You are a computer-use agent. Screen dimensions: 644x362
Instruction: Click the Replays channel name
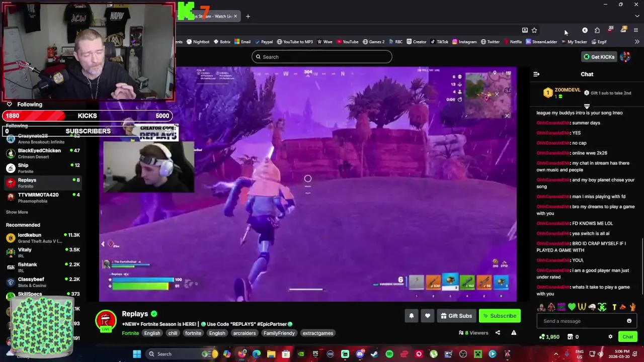tap(135, 314)
